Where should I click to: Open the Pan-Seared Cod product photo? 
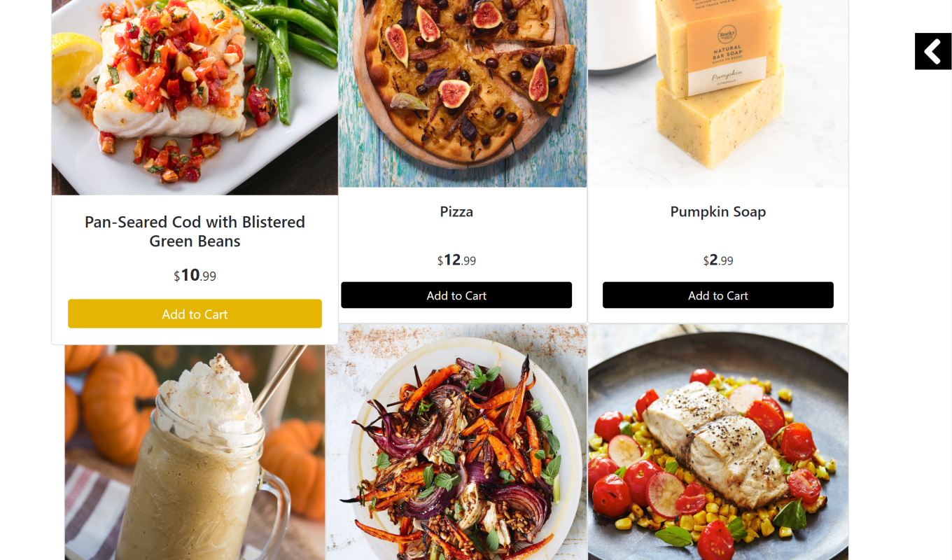pos(195,97)
